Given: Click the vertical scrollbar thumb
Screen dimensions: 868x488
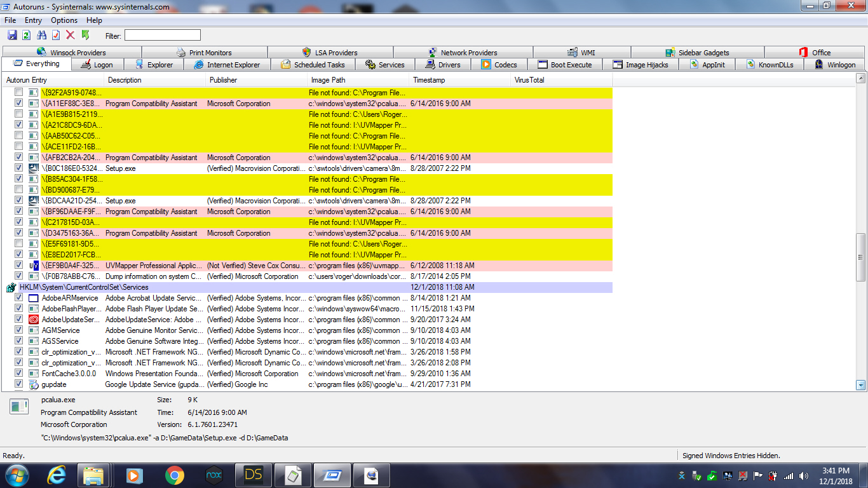Looking at the screenshot, I should [861, 257].
